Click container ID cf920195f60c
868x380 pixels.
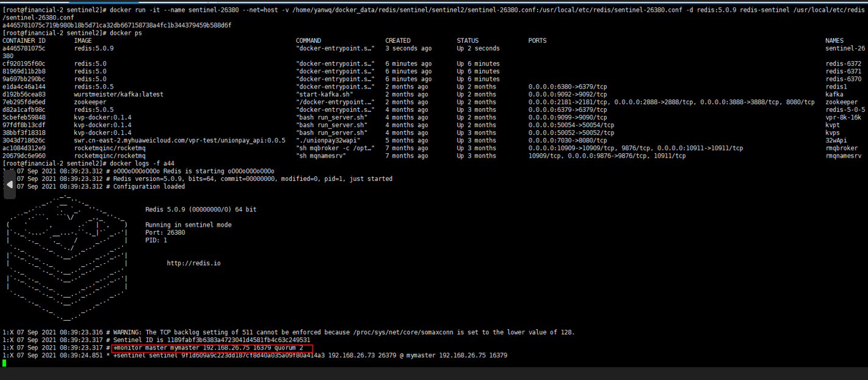24,64
